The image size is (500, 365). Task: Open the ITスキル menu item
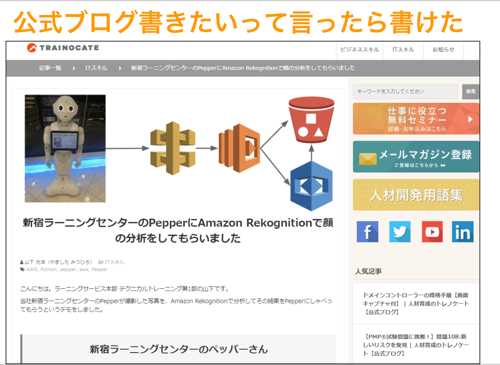pos(403,50)
